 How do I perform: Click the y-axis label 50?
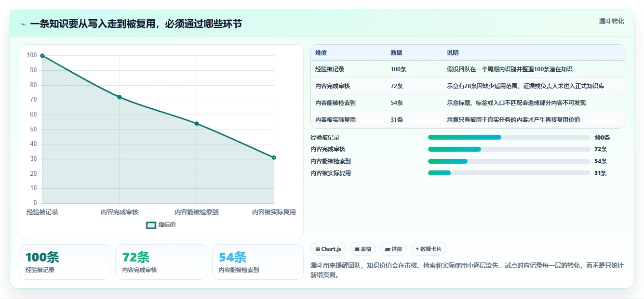33,130
